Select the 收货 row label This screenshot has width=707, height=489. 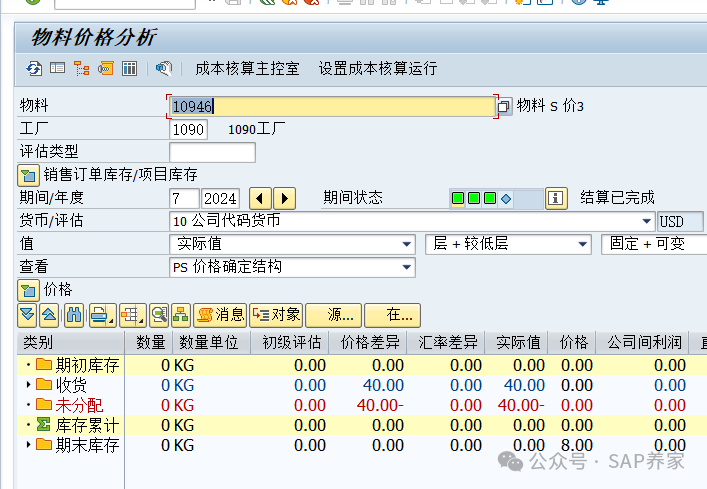(71, 385)
